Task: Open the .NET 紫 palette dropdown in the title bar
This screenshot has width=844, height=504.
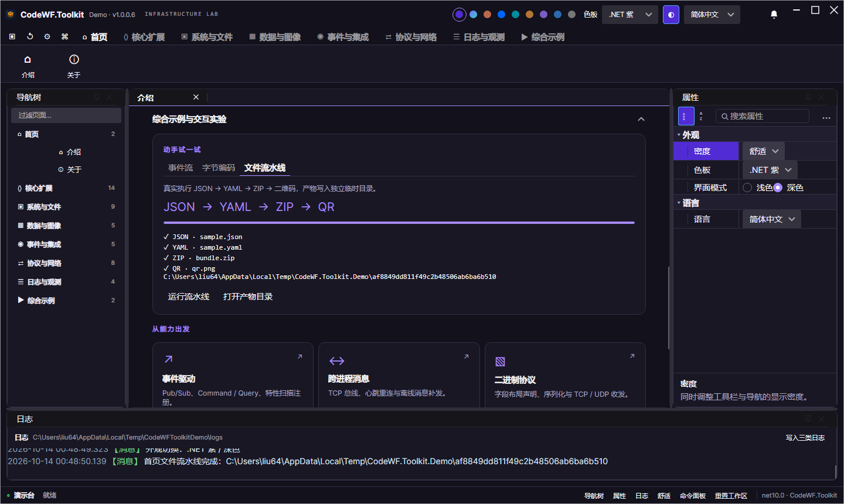Action: coord(630,15)
